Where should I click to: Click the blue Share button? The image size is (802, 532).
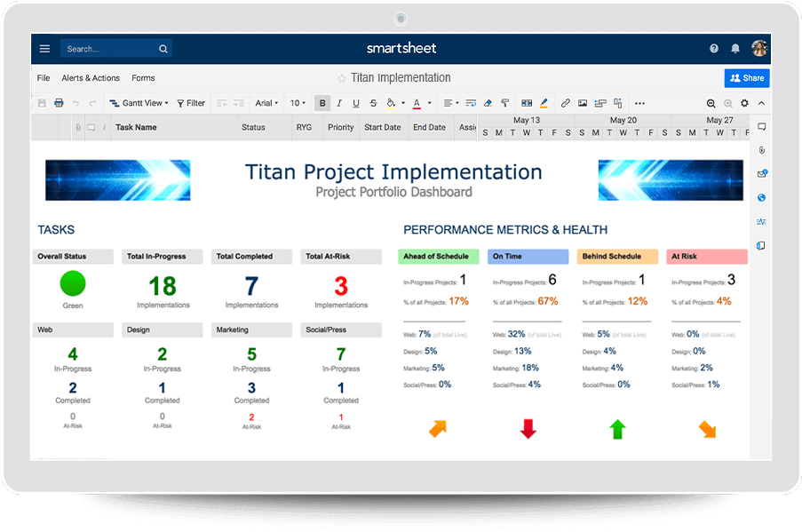point(746,78)
